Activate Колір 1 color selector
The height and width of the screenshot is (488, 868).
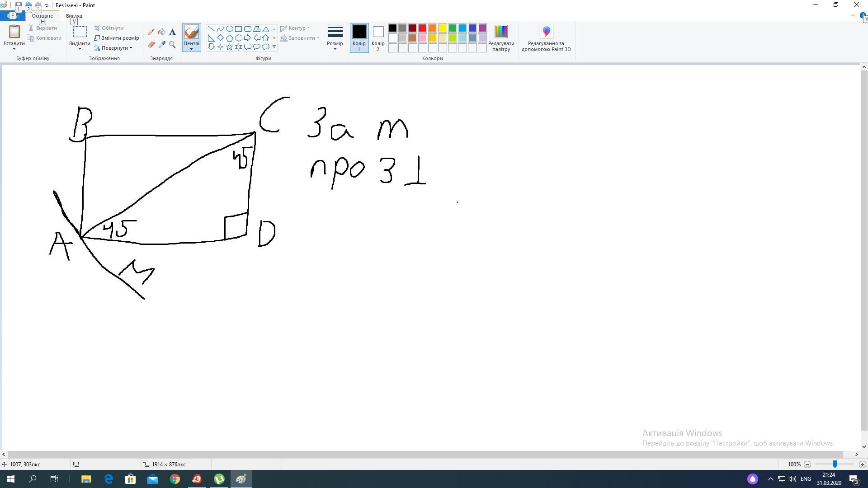pos(359,38)
